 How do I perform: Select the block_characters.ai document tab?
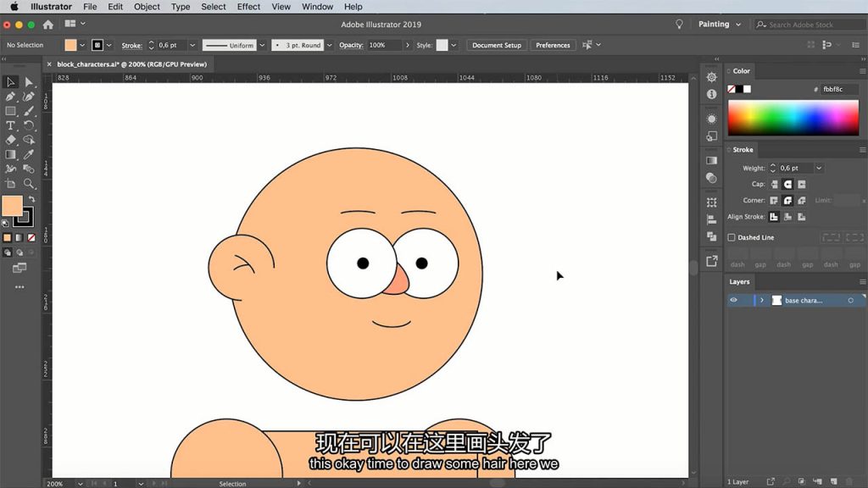131,64
